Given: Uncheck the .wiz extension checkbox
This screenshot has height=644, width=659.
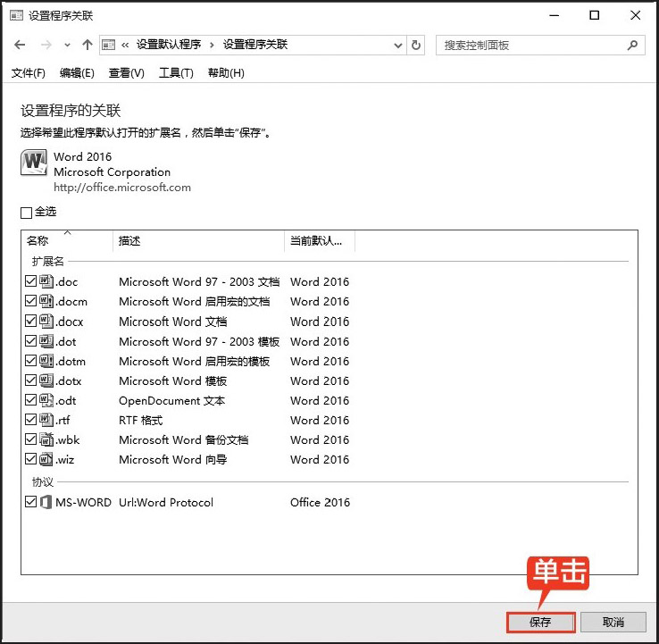Looking at the screenshot, I should [x=30, y=458].
